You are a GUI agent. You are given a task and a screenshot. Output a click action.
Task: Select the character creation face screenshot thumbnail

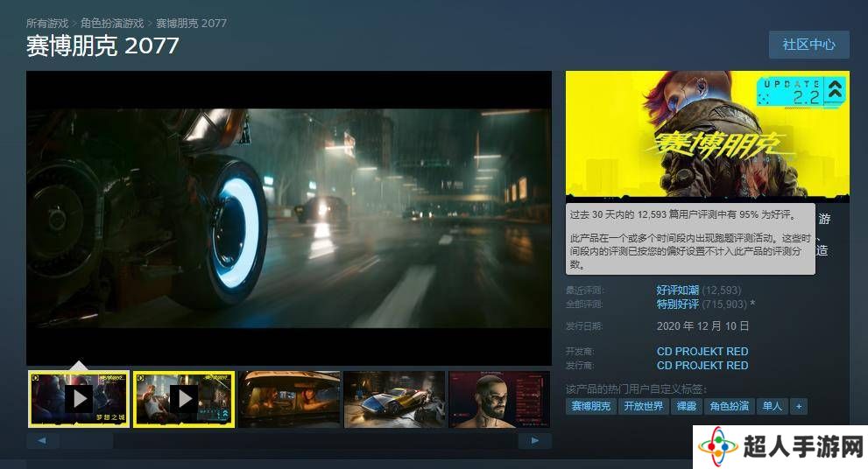[499, 399]
